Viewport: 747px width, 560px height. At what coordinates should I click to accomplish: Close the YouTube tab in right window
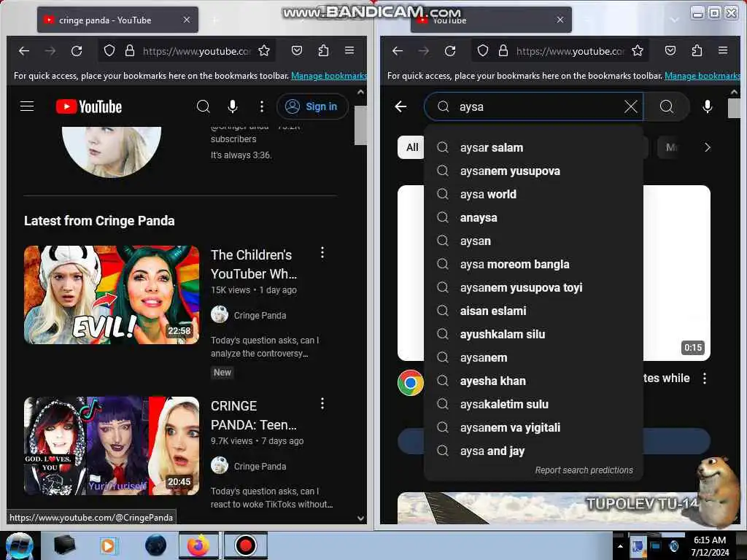560,20
